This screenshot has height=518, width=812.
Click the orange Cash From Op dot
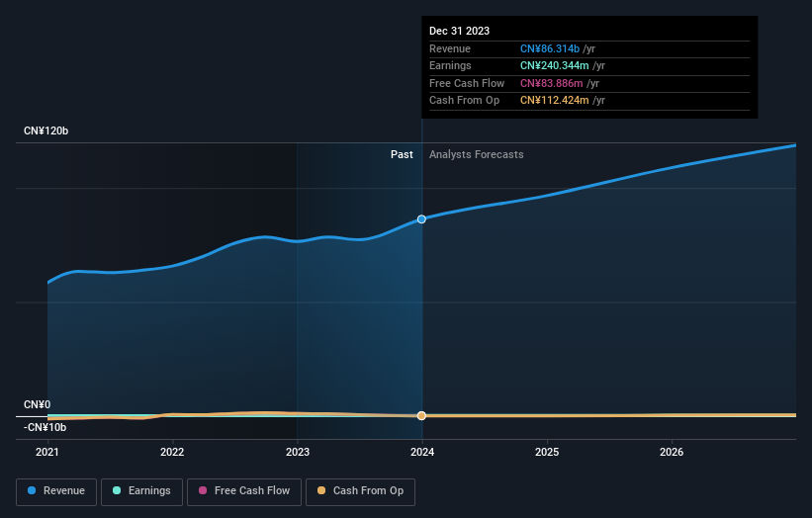321,490
